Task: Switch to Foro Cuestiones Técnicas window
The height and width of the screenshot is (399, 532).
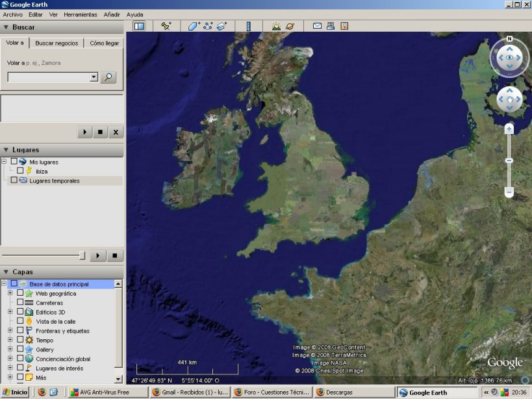Action: pyautogui.click(x=272, y=393)
